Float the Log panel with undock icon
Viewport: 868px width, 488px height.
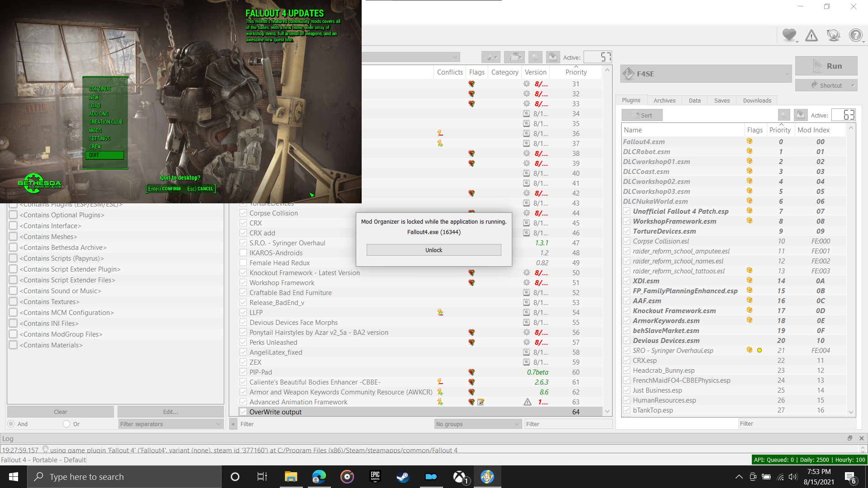click(850, 438)
